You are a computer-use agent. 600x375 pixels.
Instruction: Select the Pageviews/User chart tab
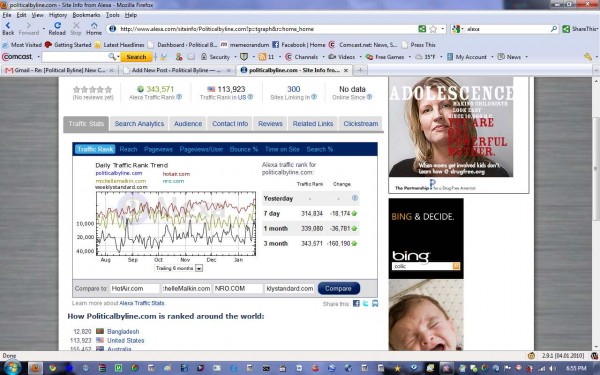tap(201, 149)
